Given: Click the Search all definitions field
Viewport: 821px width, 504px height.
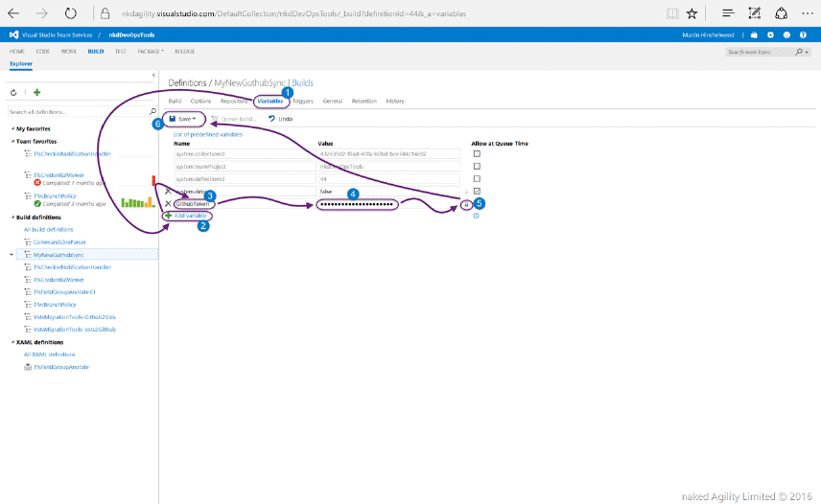Looking at the screenshot, I should point(79,112).
